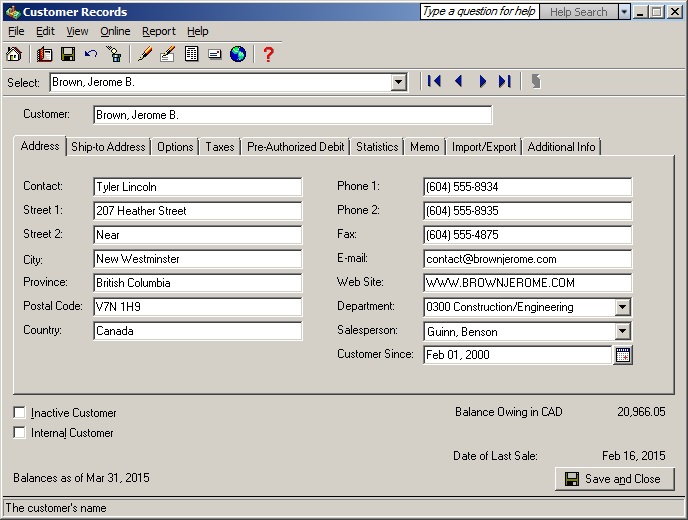
Task: Open the Online menu
Action: (115, 32)
